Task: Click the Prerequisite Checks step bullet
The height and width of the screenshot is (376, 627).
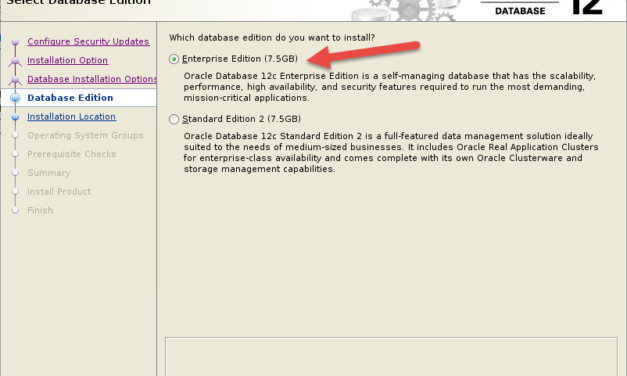Action: click(15, 154)
